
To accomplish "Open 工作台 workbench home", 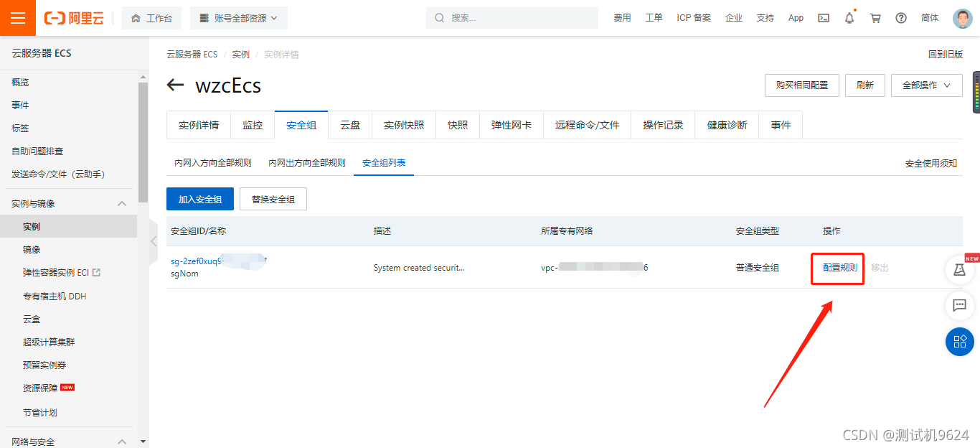I will pyautogui.click(x=151, y=18).
